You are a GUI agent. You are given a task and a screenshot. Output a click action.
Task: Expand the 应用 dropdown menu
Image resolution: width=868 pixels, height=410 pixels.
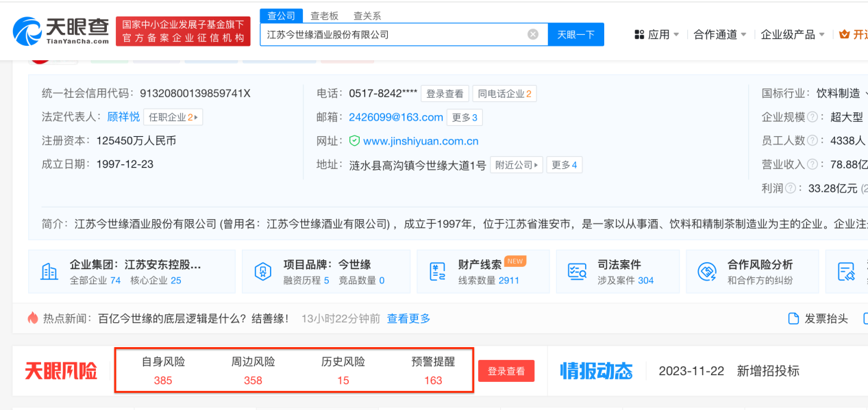pyautogui.click(x=657, y=34)
